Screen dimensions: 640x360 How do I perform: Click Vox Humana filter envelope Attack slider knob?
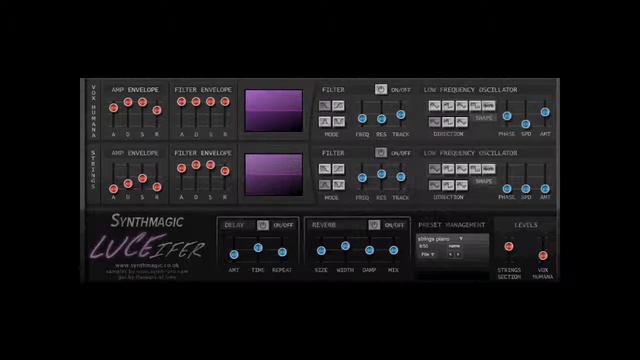182,102
